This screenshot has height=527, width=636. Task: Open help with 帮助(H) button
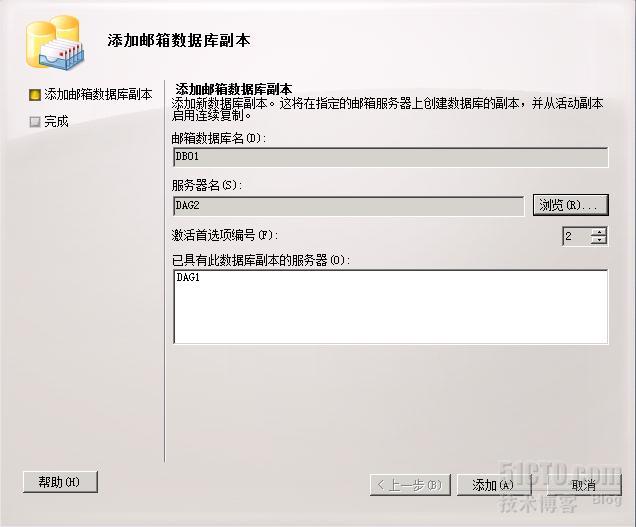[60, 482]
